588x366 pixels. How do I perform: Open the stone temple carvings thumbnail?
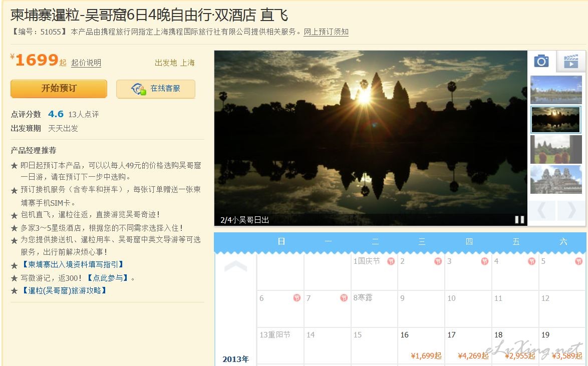click(x=556, y=179)
